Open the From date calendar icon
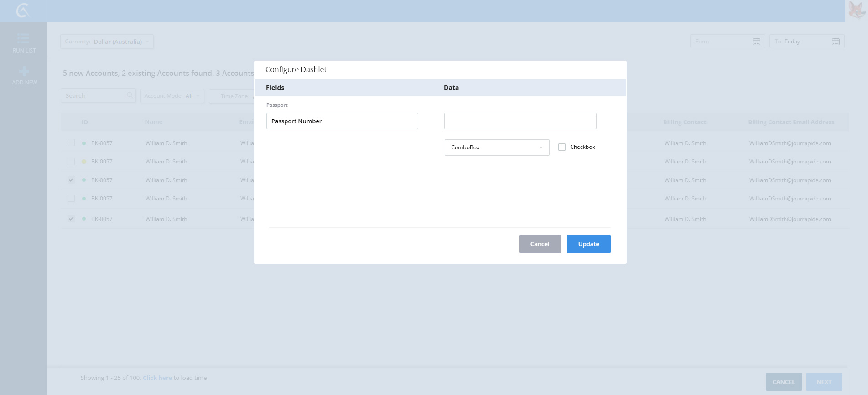 [756, 42]
